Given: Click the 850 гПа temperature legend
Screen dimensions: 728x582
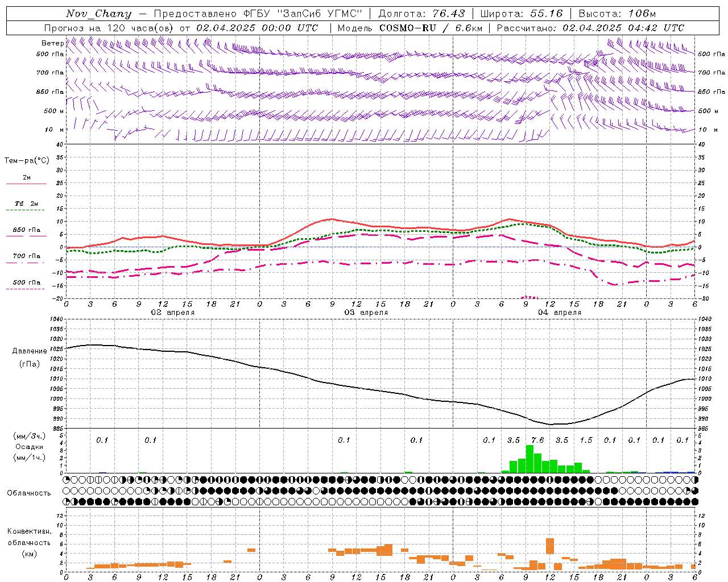Looking at the screenshot, I should [x=26, y=232].
